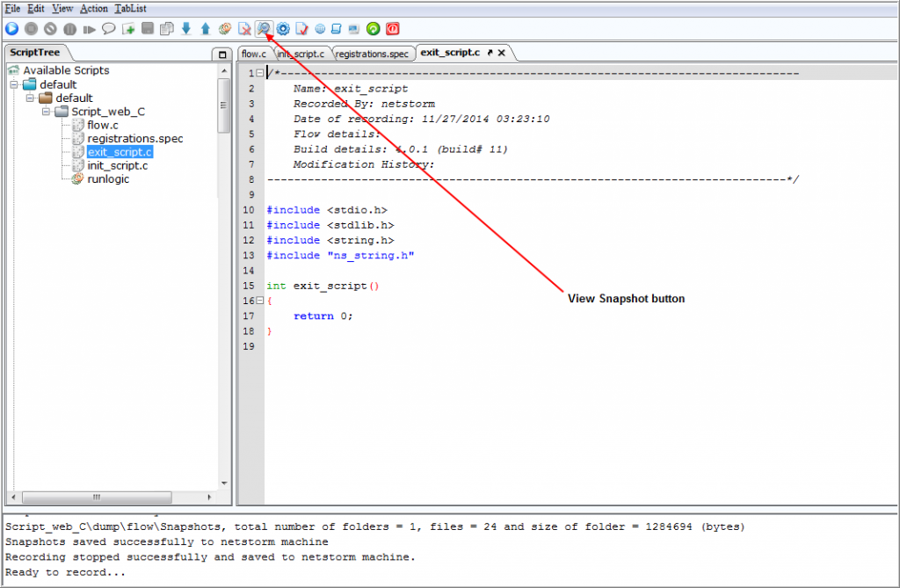
Task: Click the 'Ready to record...' log line
Action: (x=65, y=572)
